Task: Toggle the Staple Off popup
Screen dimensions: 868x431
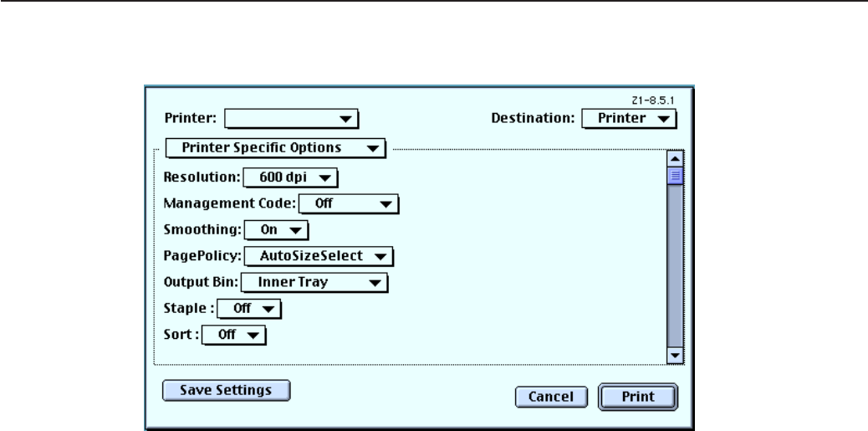Action: [251, 309]
